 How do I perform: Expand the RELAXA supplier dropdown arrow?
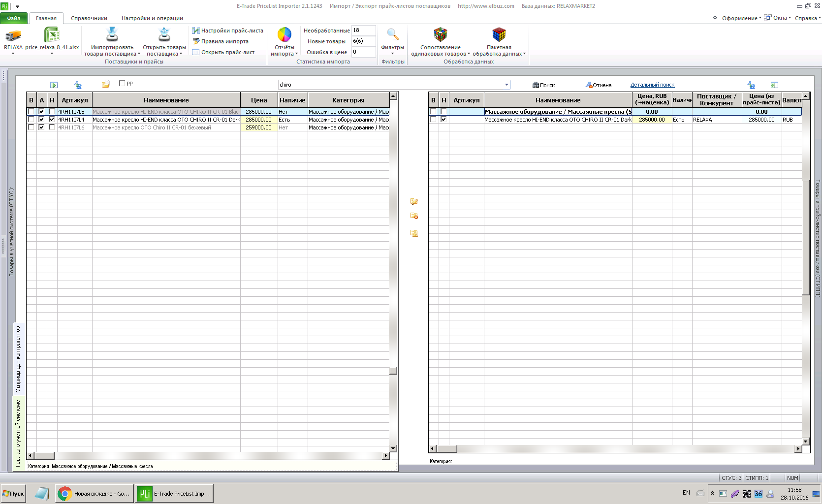[x=13, y=54]
